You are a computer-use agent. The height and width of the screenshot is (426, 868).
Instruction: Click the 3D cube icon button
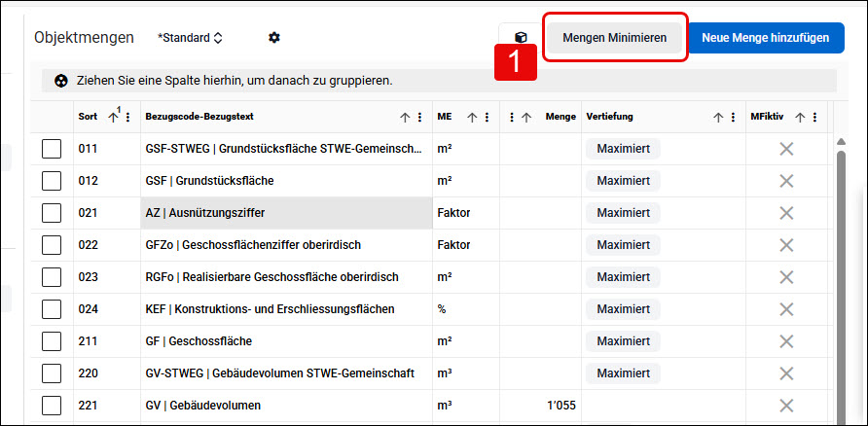(x=521, y=38)
